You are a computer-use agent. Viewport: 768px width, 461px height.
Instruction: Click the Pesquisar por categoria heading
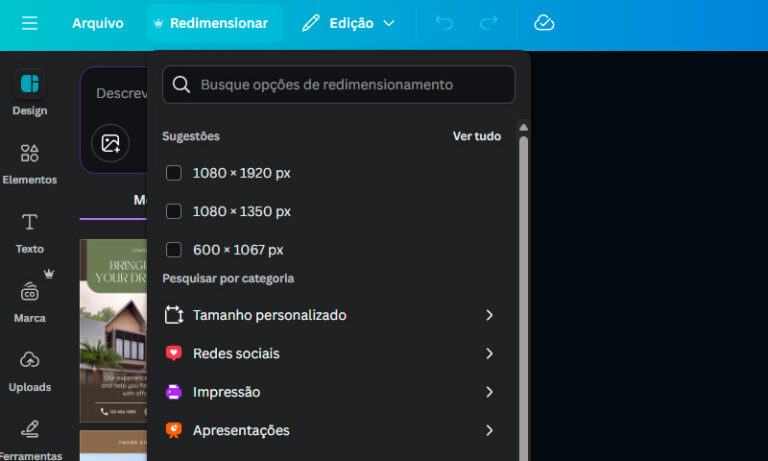tap(228, 279)
